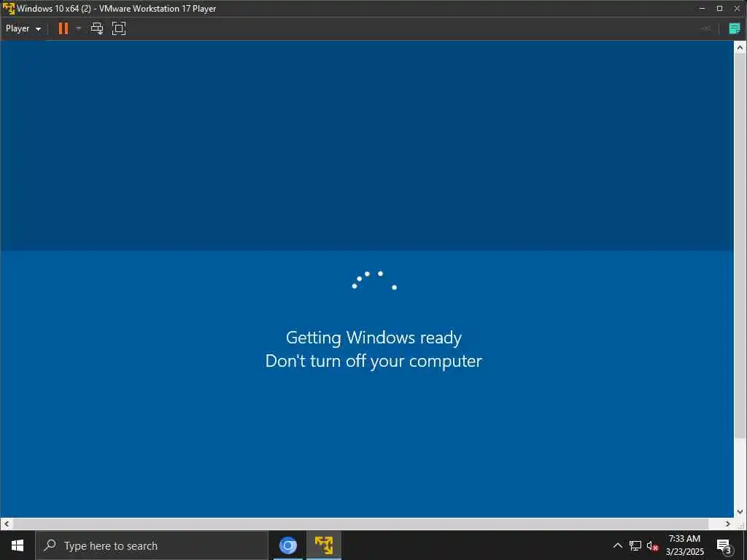This screenshot has width=747, height=560.
Task: Click the vertical scrollbar down arrow
Action: coord(740,511)
